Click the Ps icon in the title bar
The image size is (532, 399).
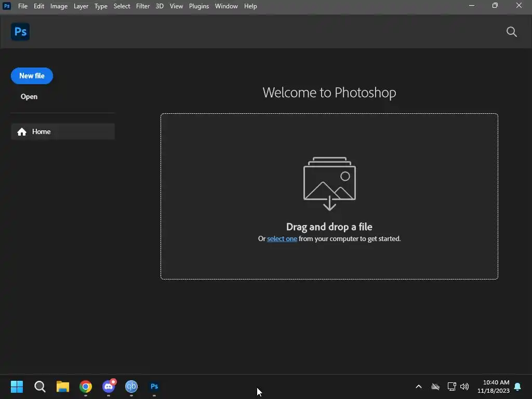coord(6,6)
